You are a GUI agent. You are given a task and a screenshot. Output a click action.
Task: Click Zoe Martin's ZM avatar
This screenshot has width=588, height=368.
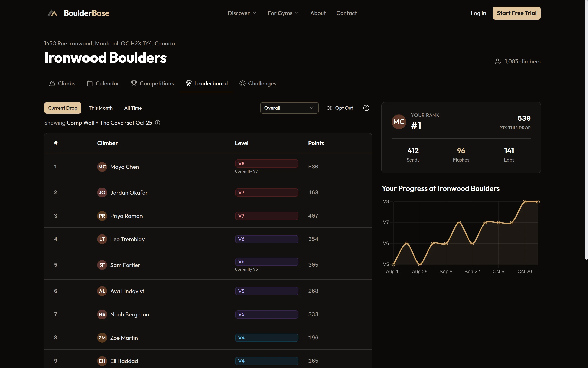(102, 338)
